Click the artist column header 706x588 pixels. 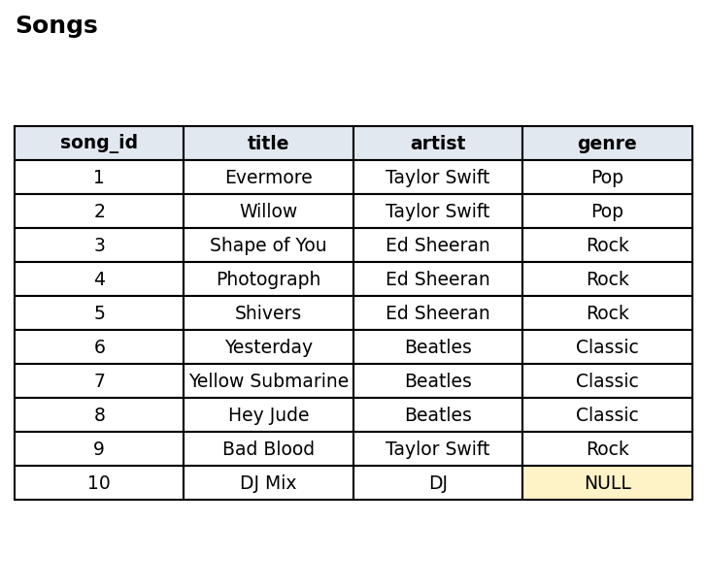tap(437, 144)
